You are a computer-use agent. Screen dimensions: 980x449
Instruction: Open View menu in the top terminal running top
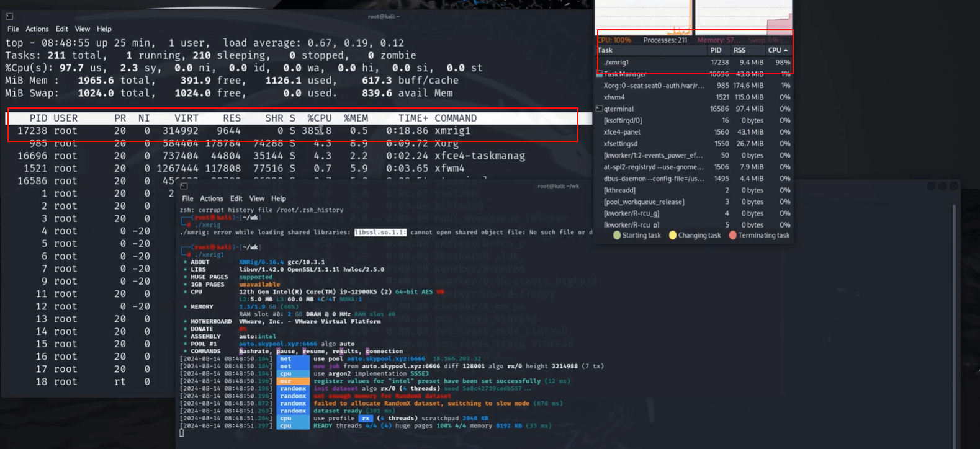[82, 29]
